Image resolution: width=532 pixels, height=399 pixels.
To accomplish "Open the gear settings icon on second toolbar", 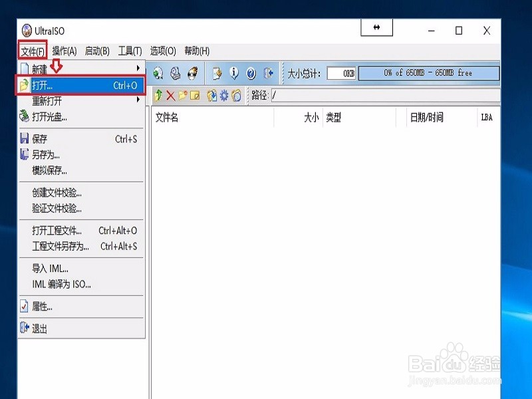I will pyautogui.click(x=223, y=95).
